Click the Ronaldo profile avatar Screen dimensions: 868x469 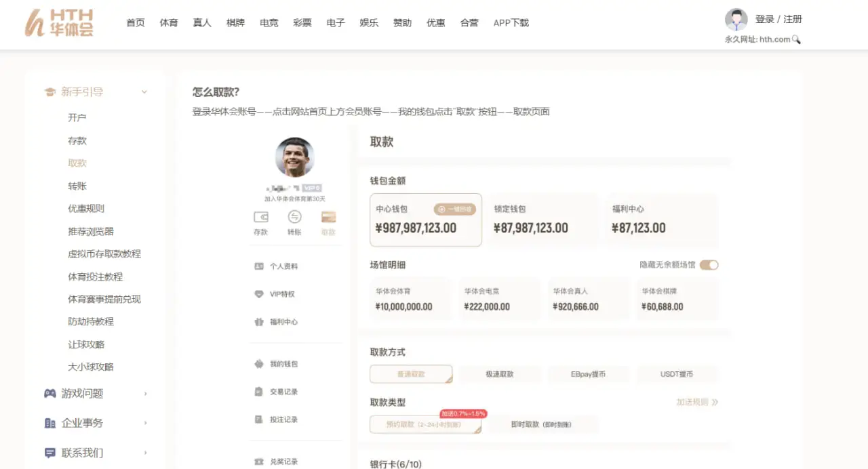point(294,157)
